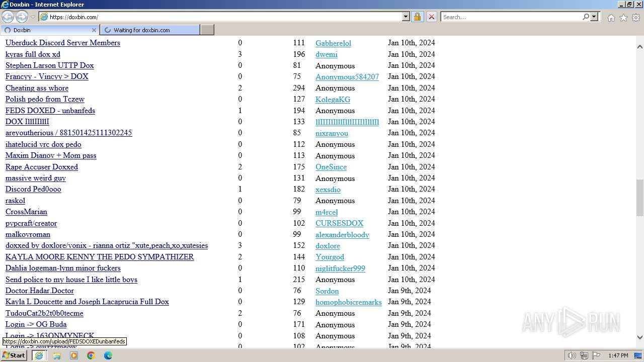The width and height of the screenshot is (644, 362).
Task: Open the Gabherelol user profile link
Action: pyautogui.click(x=333, y=43)
